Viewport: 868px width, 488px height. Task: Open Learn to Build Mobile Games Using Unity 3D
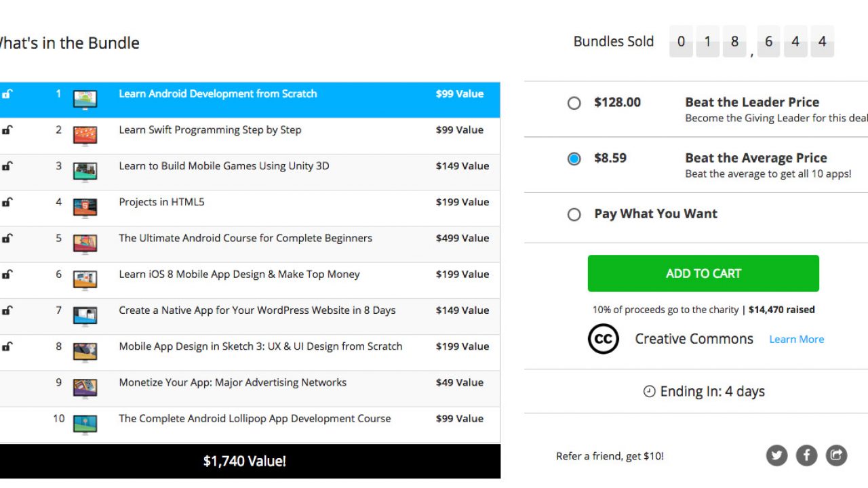(x=224, y=166)
